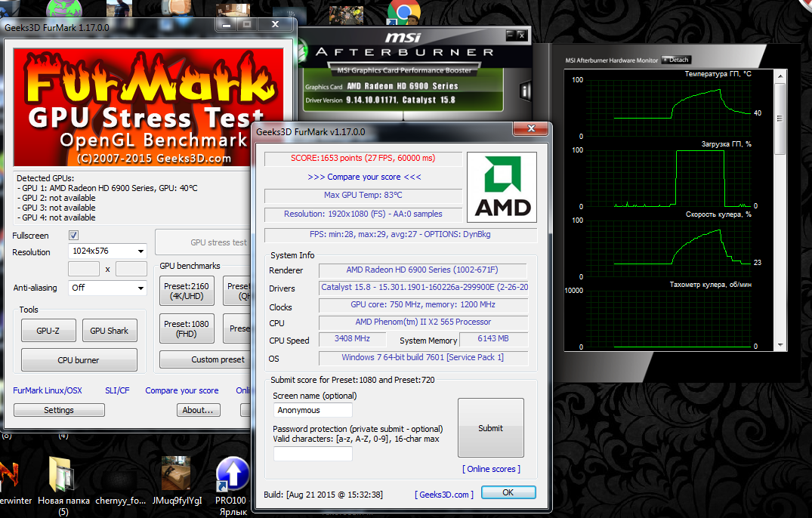Close the FurMark v1.17.0.0 results dialog
The height and width of the screenshot is (518, 812).
pos(531,128)
